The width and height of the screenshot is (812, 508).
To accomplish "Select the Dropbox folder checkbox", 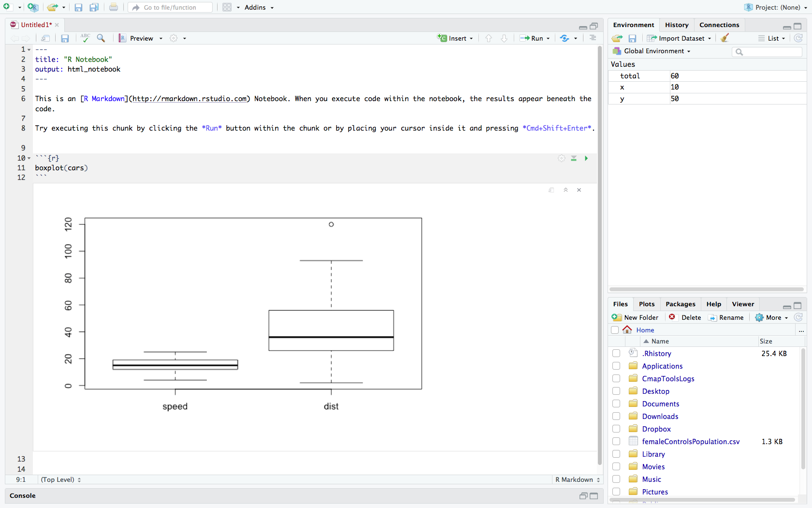I will 616,429.
